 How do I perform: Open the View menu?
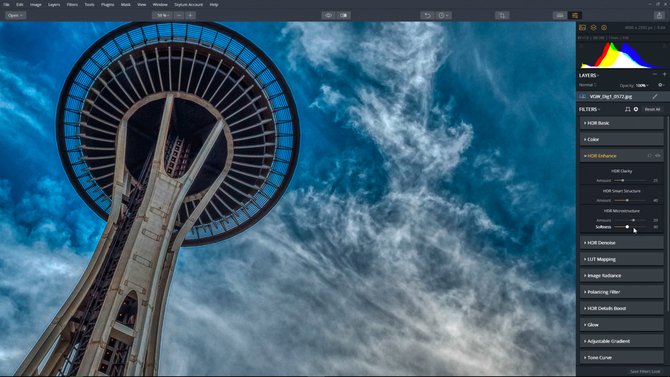point(141,5)
